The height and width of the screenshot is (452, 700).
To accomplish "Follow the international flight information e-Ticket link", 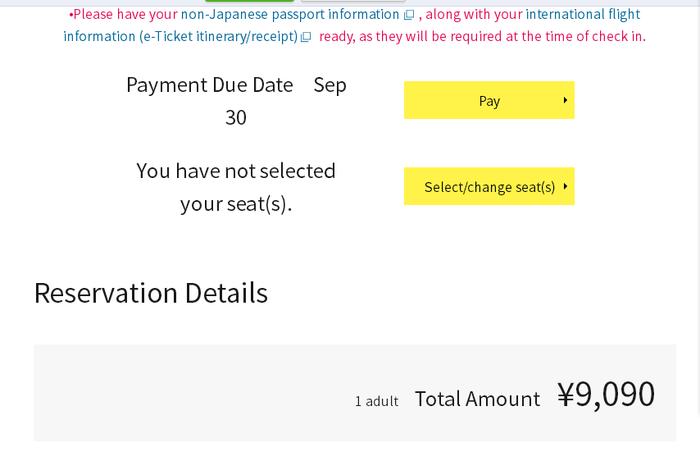I will [180, 36].
